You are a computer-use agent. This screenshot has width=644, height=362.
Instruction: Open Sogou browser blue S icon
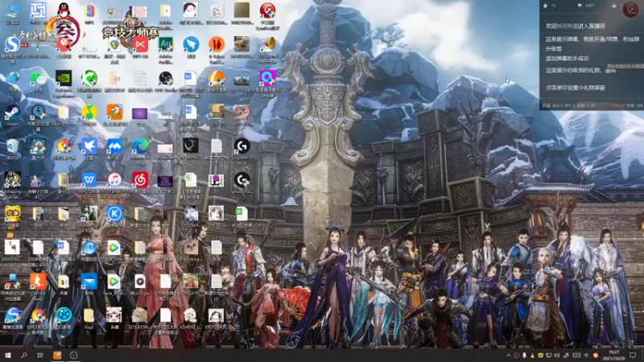[13, 44]
